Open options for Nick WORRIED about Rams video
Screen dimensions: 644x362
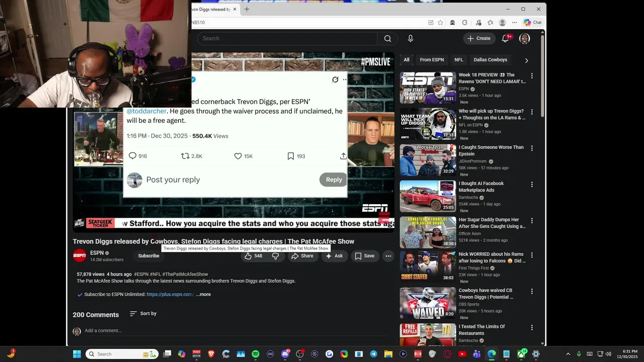click(x=532, y=255)
